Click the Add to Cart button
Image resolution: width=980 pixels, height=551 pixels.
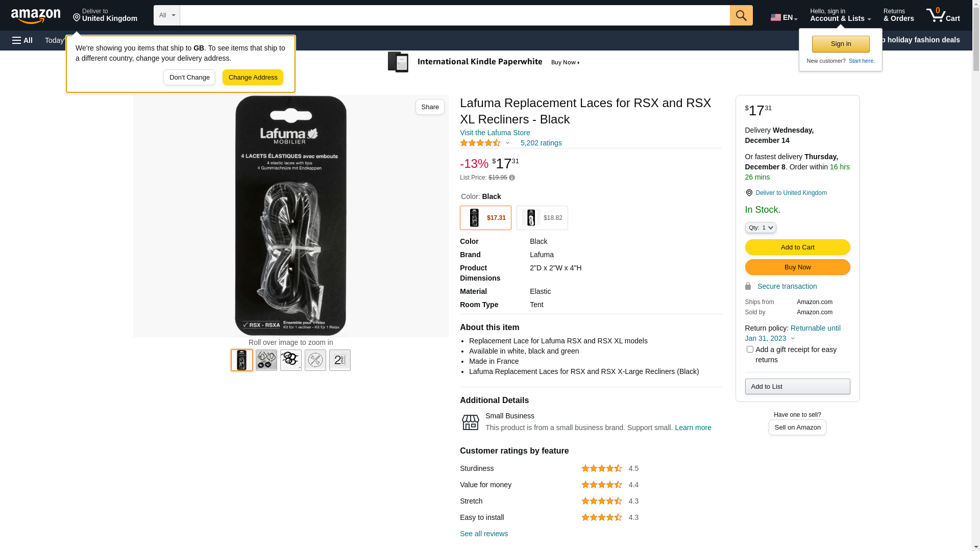pyautogui.click(x=797, y=247)
